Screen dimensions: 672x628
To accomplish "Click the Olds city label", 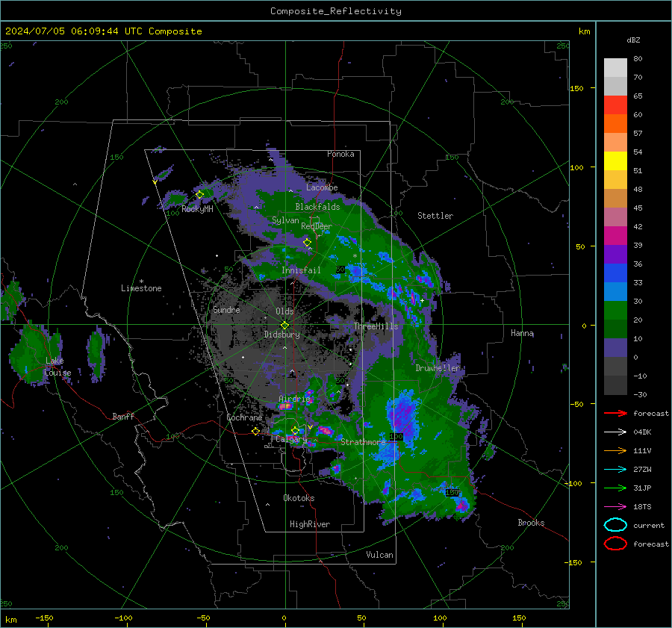I will coord(284,311).
